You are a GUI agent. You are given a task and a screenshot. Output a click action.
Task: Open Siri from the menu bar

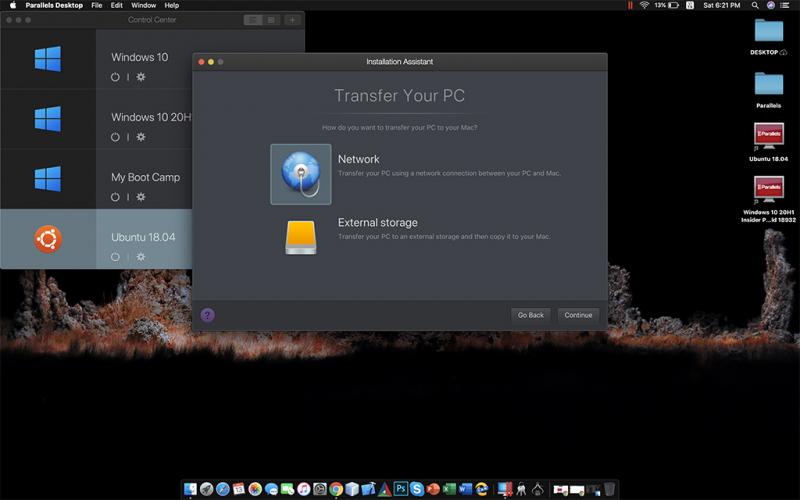coord(770,5)
